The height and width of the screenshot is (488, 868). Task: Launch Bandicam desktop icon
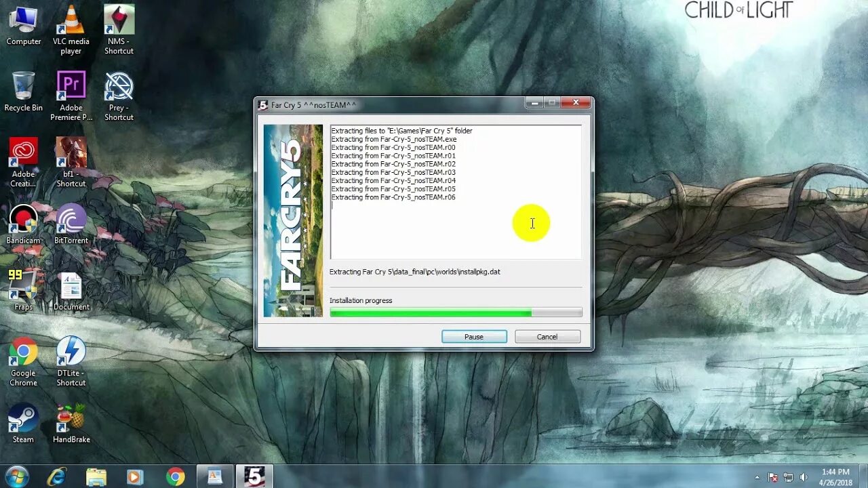pos(24,224)
